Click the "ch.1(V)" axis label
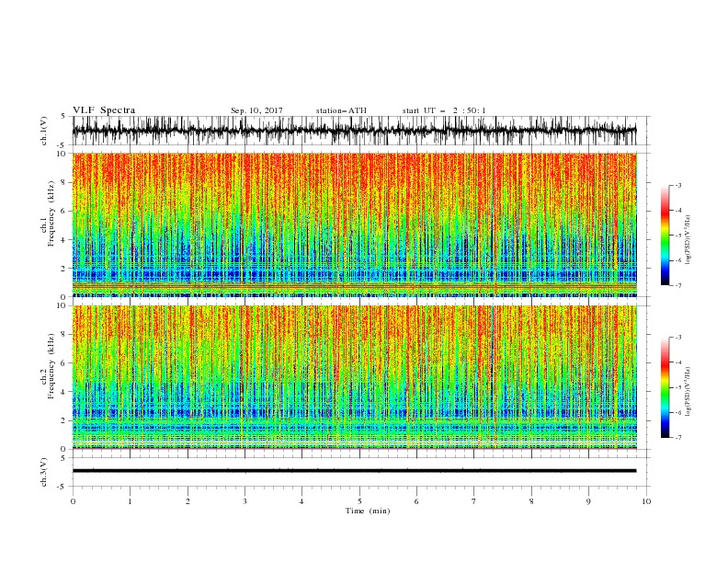This screenshot has height=563, width=728. (x=44, y=131)
